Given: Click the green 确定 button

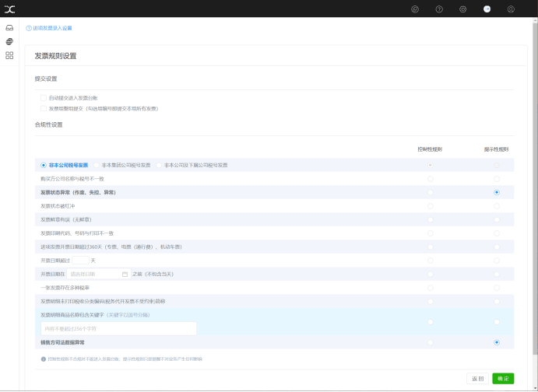Looking at the screenshot, I should point(503,378).
